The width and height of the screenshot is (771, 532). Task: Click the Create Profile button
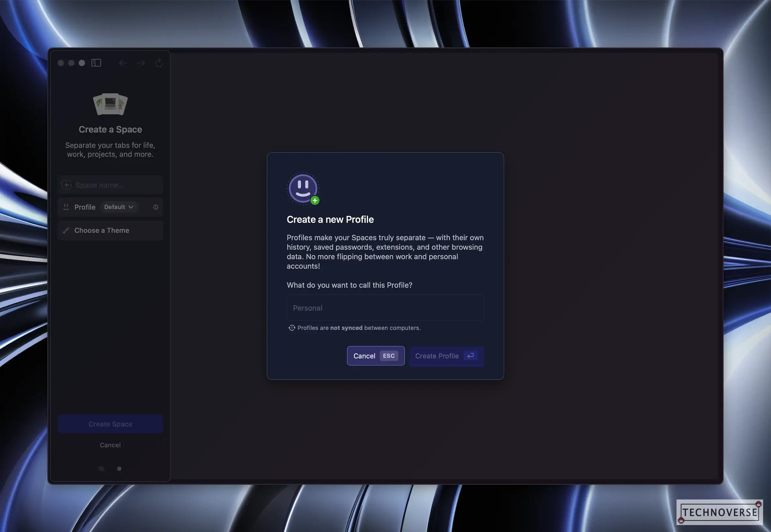coord(447,356)
